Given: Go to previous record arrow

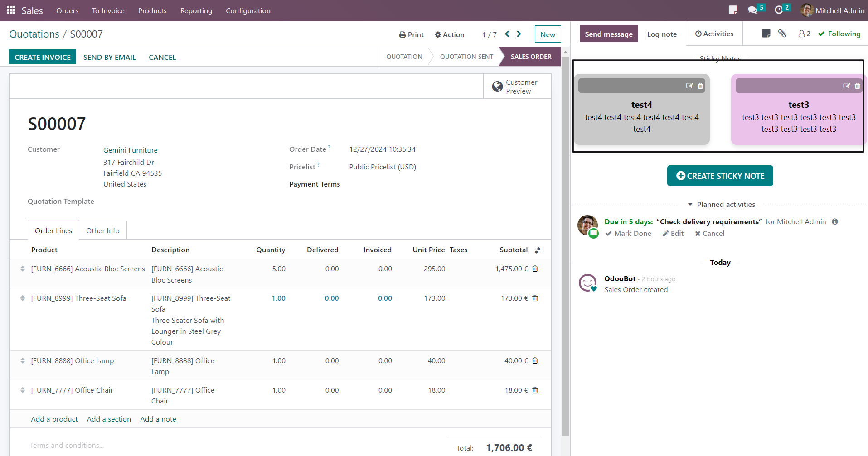Looking at the screenshot, I should [507, 34].
